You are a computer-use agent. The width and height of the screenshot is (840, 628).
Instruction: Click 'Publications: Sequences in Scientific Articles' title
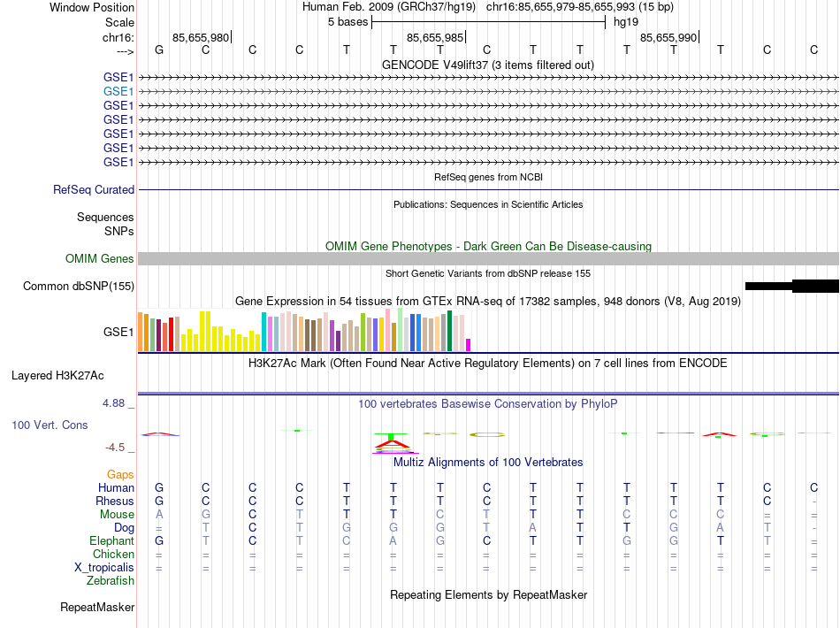(488, 204)
